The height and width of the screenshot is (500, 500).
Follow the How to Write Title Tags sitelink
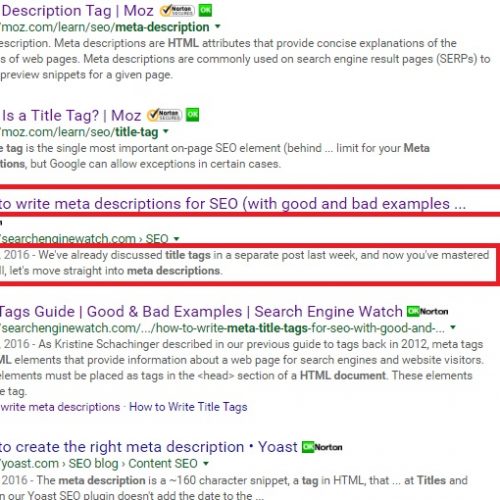tap(188, 407)
